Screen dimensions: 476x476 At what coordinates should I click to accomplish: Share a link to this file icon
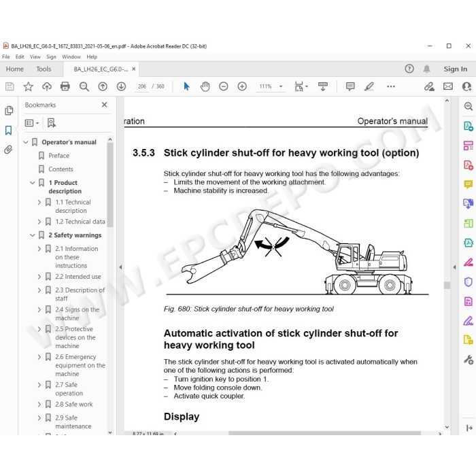pyautogui.click(x=429, y=86)
